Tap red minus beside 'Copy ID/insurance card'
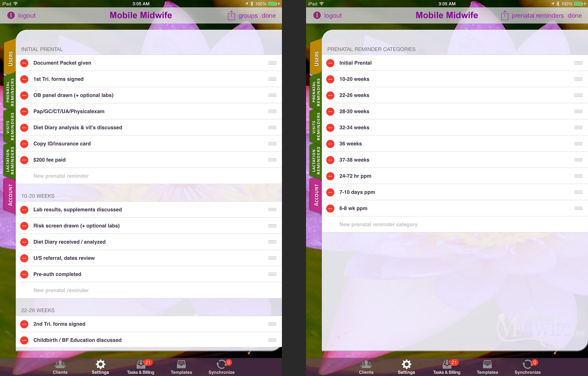588x376 pixels. pyautogui.click(x=24, y=144)
